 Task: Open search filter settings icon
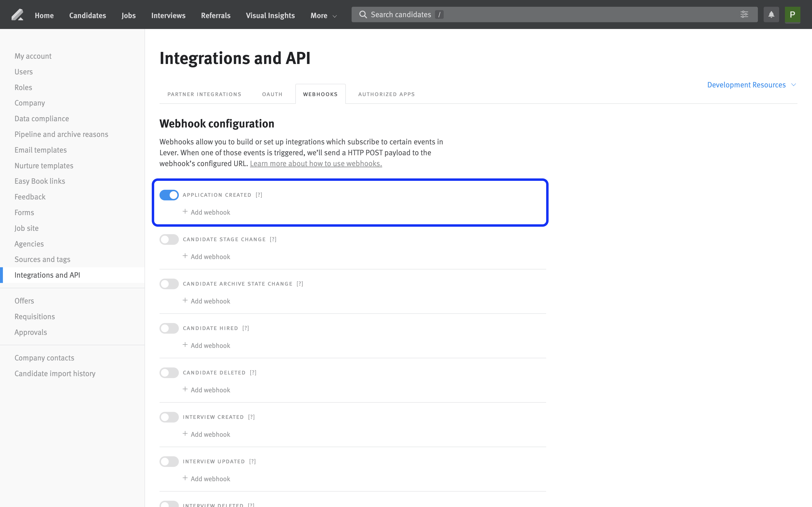point(744,14)
